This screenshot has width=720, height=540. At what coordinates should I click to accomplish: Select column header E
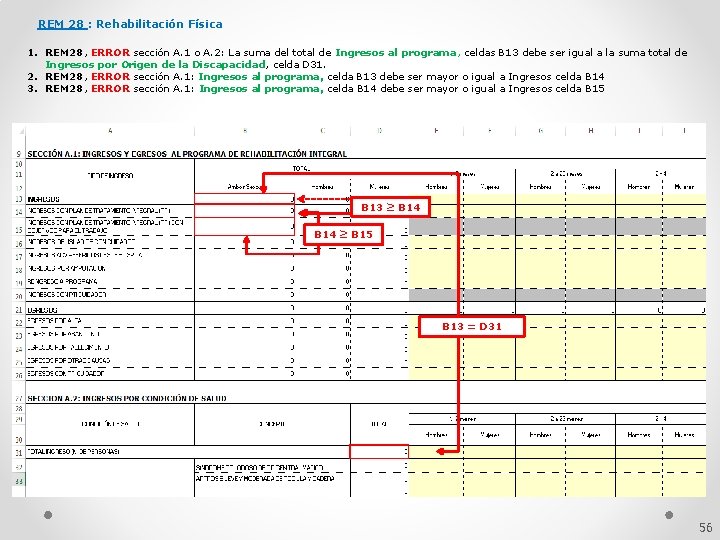click(x=436, y=131)
